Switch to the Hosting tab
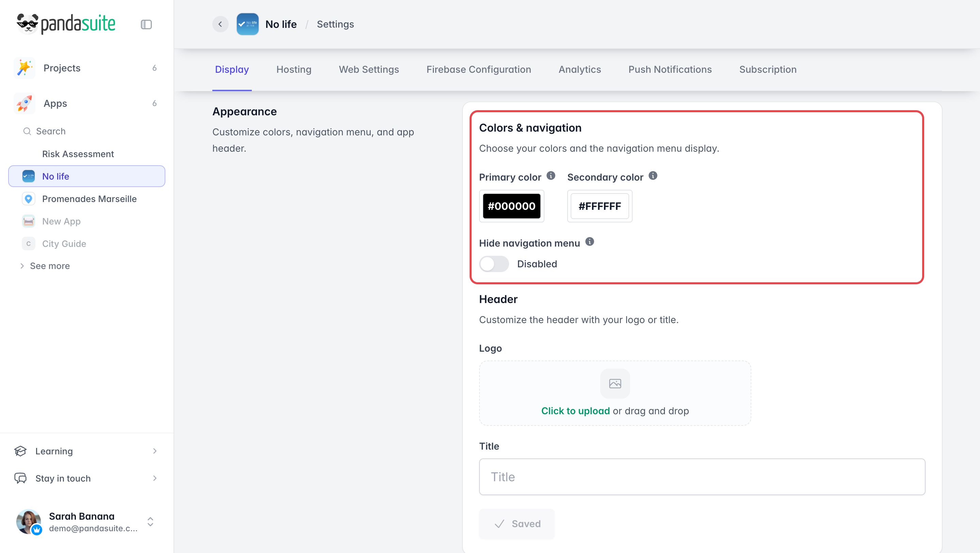The width and height of the screenshot is (980, 553). click(294, 70)
